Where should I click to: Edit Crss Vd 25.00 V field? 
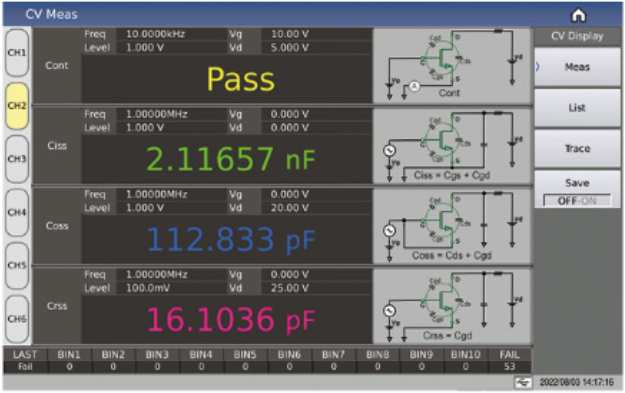point(316,288)
